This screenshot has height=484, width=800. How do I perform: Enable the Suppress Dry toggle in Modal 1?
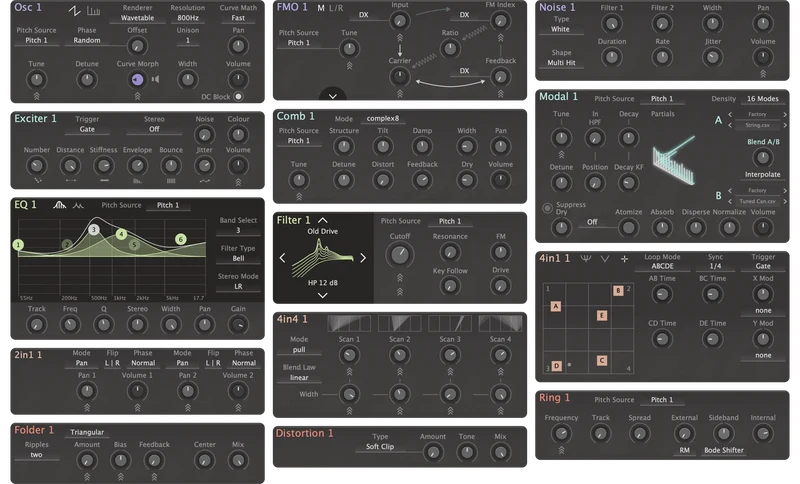pyautogui.click(x=547, y=208)
